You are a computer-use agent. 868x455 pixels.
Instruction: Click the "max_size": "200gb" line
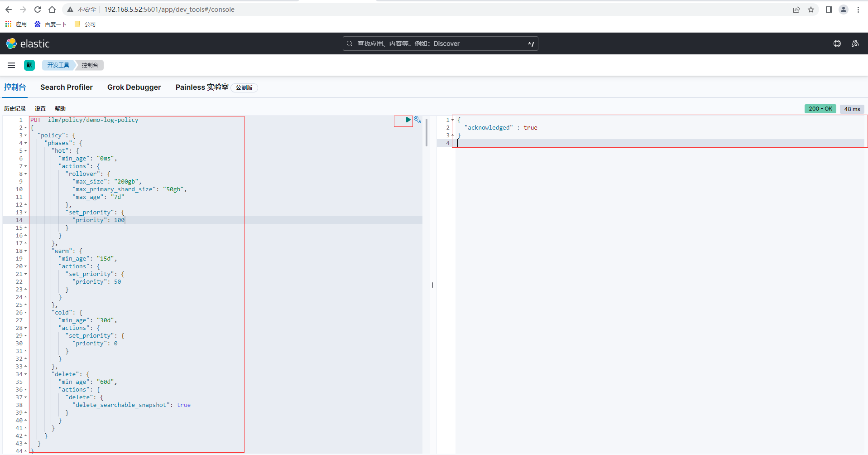coord(107,182)
